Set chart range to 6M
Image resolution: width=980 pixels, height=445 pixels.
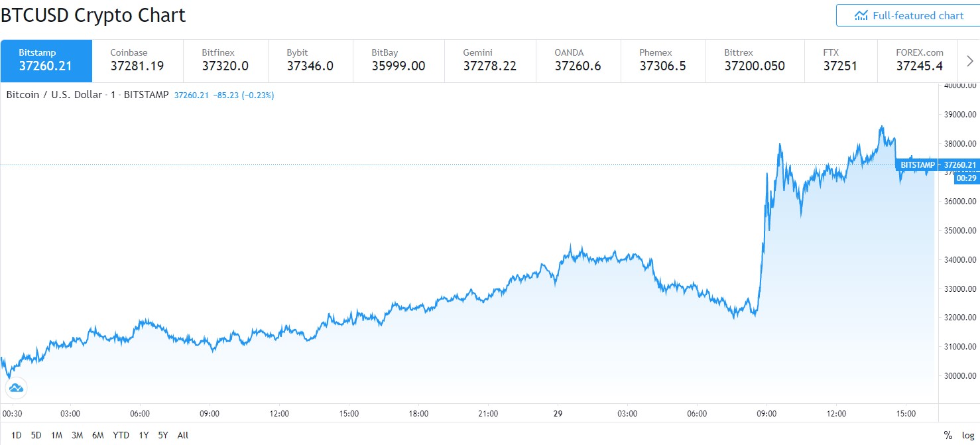click(98, 435)
